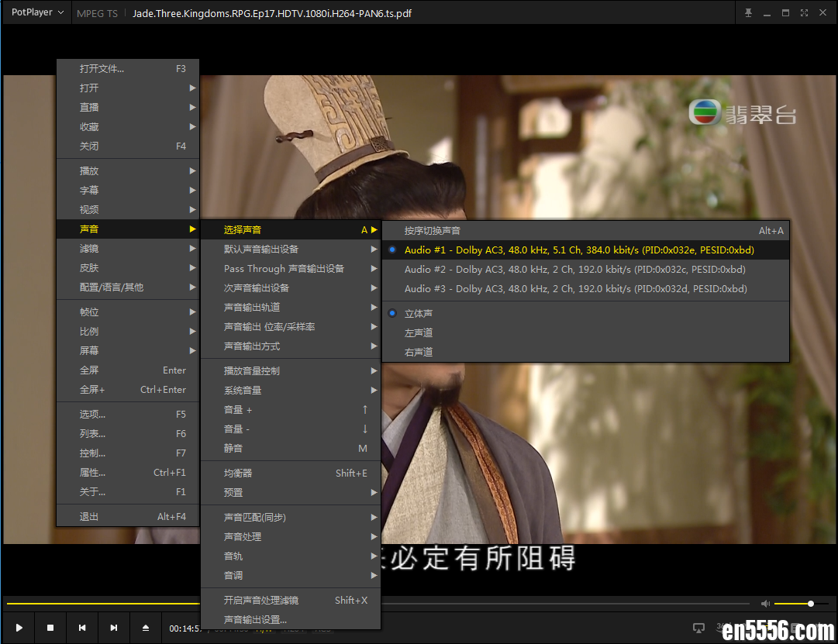Expand the 播放 submenu
The width and height of the screenshot is (838, 644).
(x=128, y=170)
